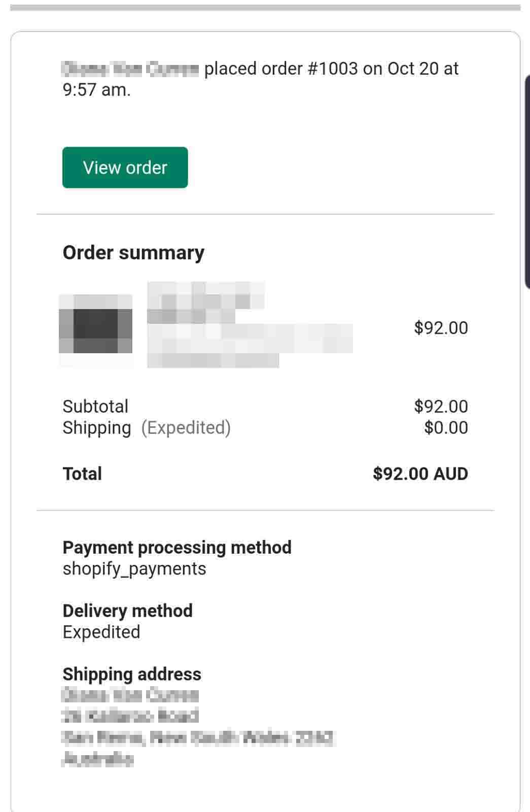The image size is (530, 812).
Task: Open the order with View order button
Action: coord(125,167)
